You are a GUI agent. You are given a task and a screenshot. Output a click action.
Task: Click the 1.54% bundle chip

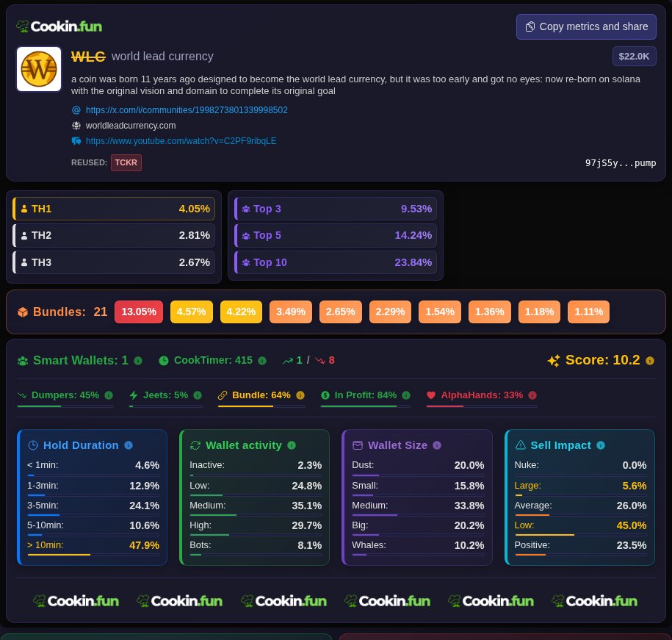[x=440, y=312]
